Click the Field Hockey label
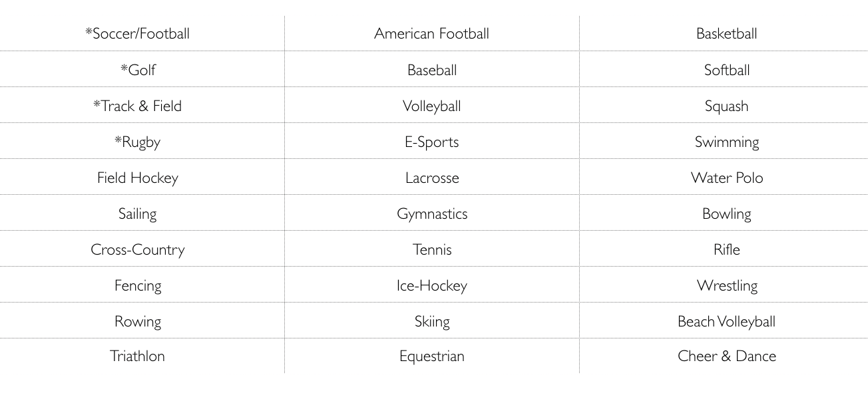The height and width of the screenshot is (395, 868). point(137,178)
